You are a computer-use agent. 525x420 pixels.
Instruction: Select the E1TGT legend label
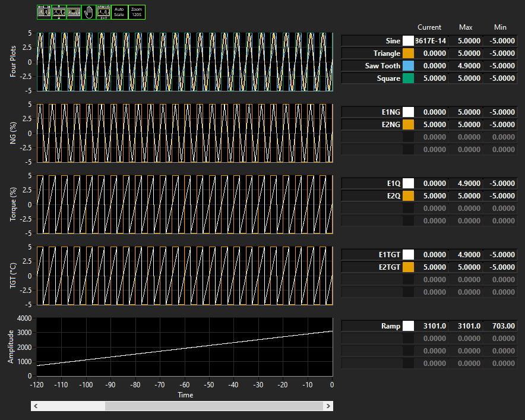tap(390, 254)
